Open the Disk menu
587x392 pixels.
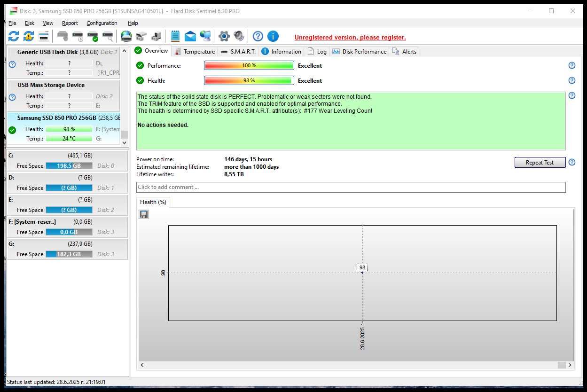pos(30,23)
